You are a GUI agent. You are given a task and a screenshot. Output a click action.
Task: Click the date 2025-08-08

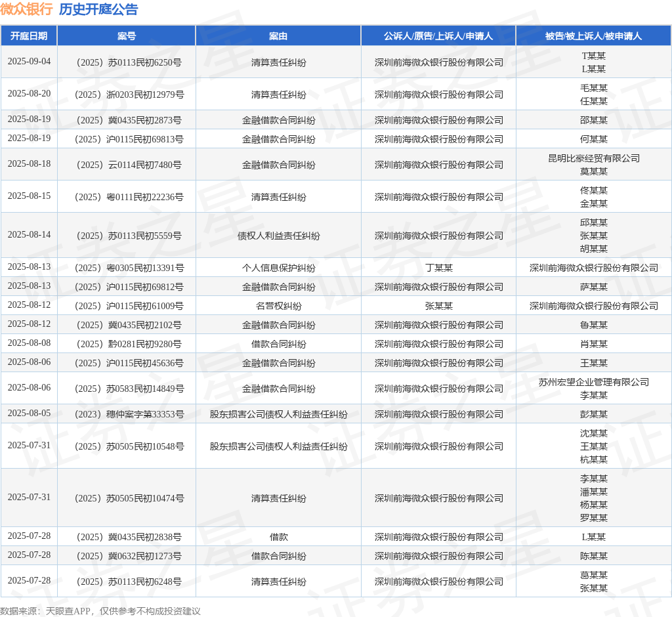[x=29, y=343]
